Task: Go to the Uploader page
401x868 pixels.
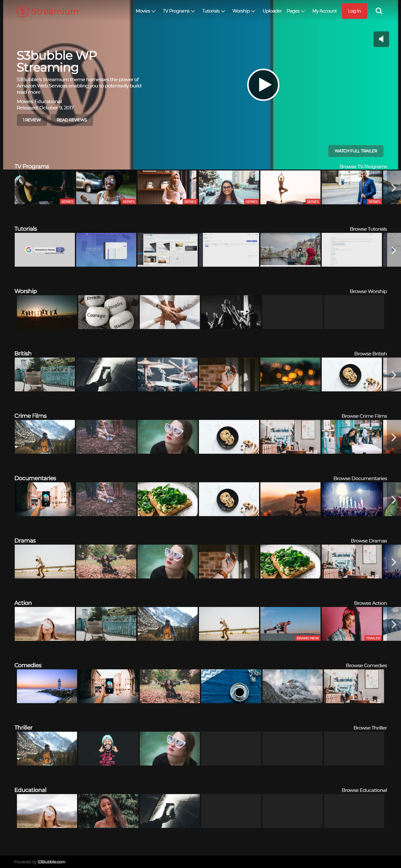Action: (272, 11)
